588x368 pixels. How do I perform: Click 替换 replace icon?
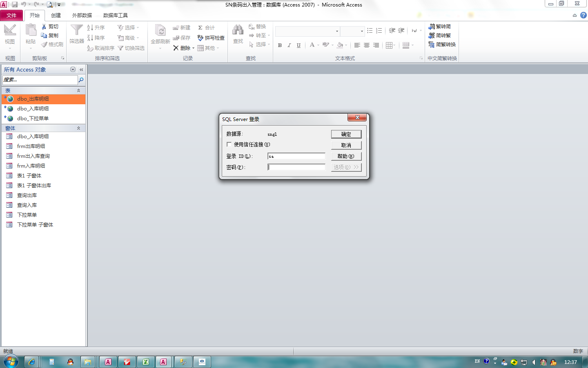coord(252,27)
